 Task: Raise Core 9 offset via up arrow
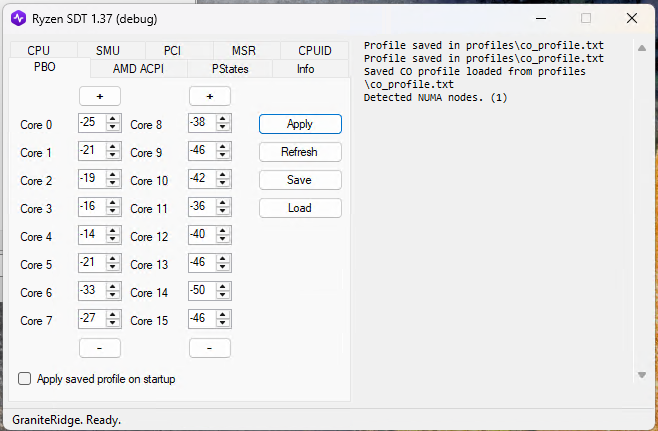(223, 147)
